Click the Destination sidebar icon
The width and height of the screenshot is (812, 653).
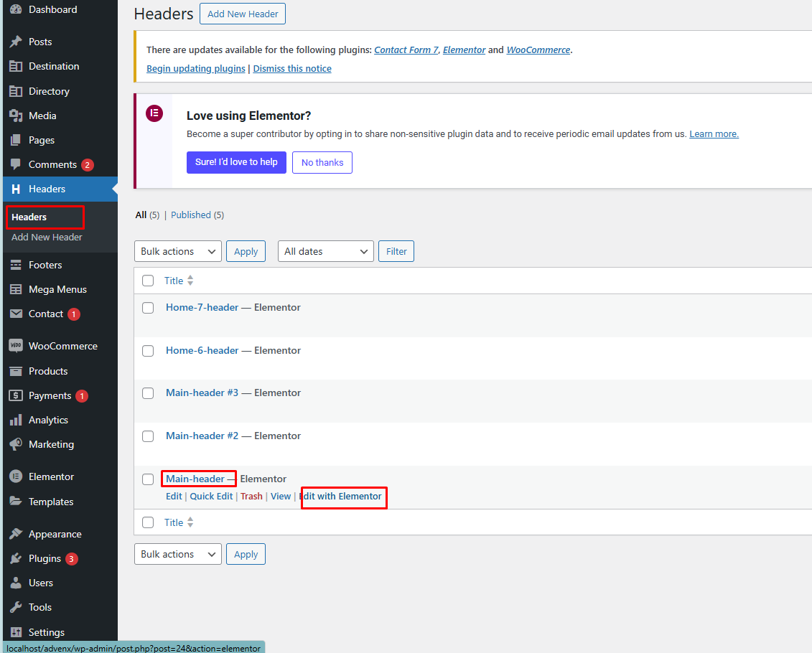point(16,66)
